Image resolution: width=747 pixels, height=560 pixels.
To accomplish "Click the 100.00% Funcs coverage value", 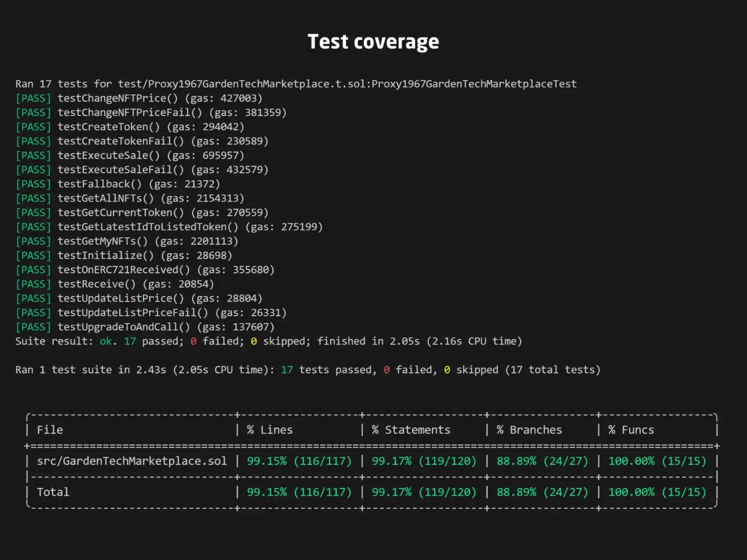I will (x=658, y=461).
